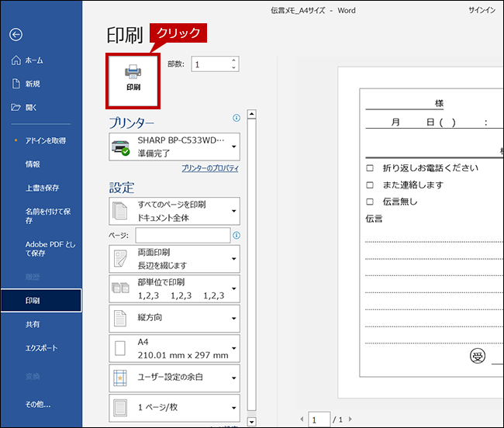The width and height of the screenshot is (504, 428).
Task: Select 情報 in the sidebar menu
Action: pyautogui.click(x=33, y=164)
